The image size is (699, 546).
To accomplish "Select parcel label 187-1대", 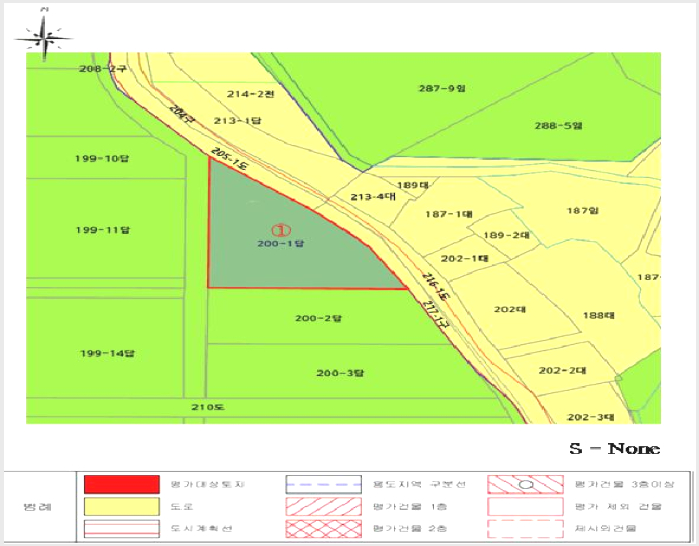I will [x=449, y=214].
